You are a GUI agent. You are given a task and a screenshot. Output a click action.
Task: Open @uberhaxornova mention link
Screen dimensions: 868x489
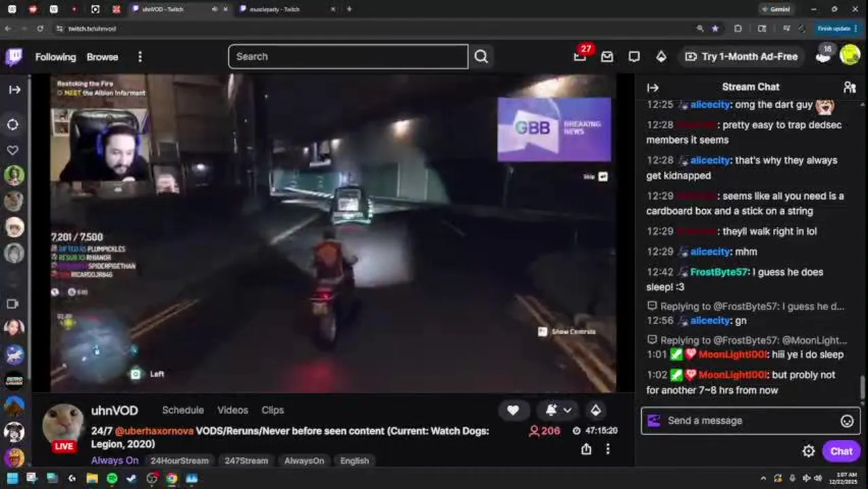(x=154, y=431)
